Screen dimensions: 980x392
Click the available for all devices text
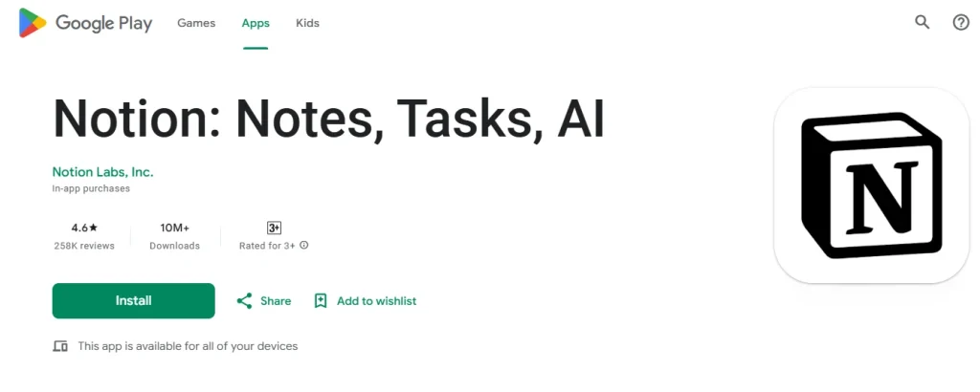point(188,346)
